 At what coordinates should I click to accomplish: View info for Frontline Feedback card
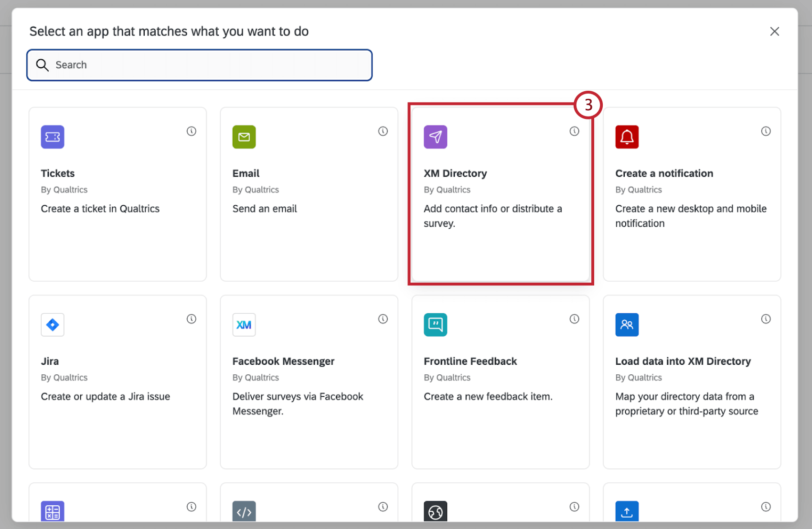pyautogui.click(x=575, y=319)
